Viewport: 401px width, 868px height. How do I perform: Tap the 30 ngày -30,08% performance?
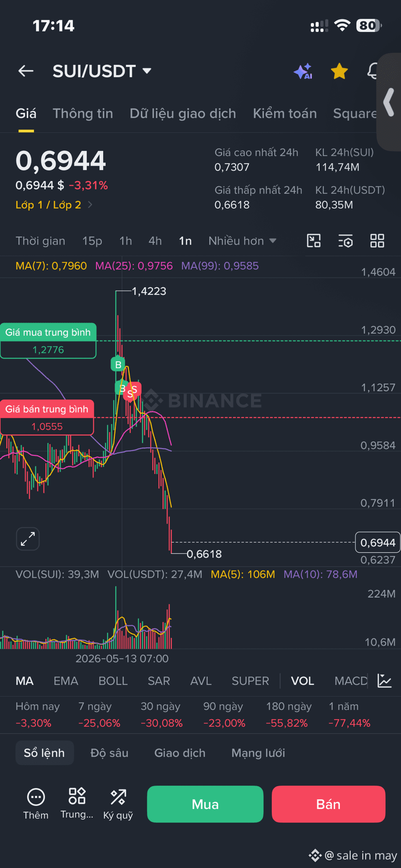[161, 715]
